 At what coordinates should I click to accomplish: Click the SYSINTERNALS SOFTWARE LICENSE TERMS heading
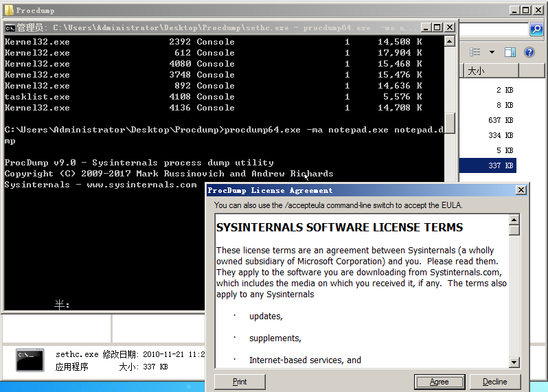(x=339, y=227)
